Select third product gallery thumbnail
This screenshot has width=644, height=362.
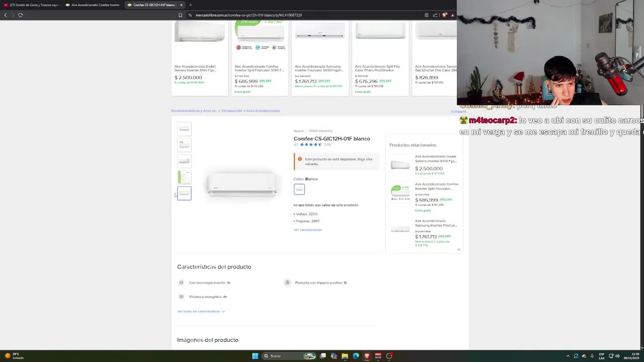(x=184, y=161)
